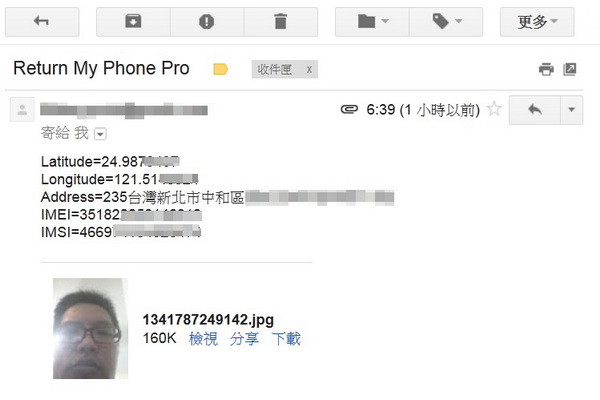Image resolution: width=600 pixels, height=400 pixels.
Task: Click the sender avatar icon
Action: click(22, 109)
